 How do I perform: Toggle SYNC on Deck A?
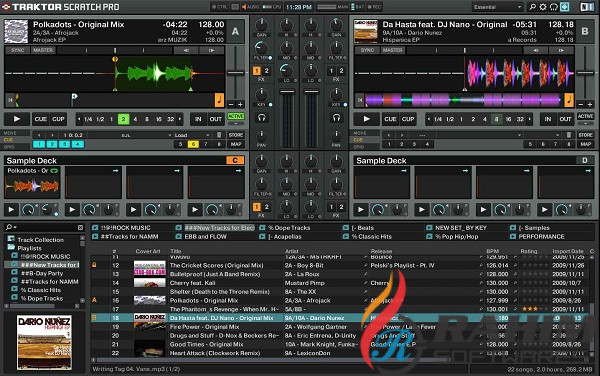click(18, 50)
